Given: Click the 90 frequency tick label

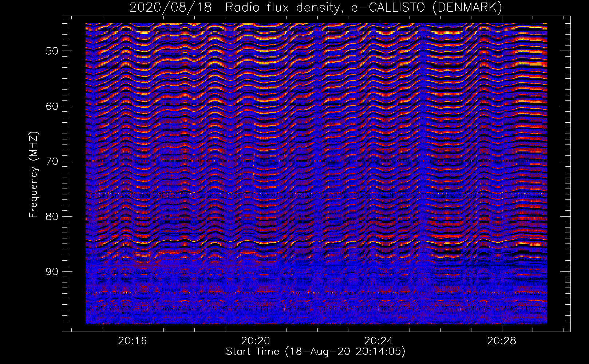Looking at the screenshot, I should click(52, 272).
